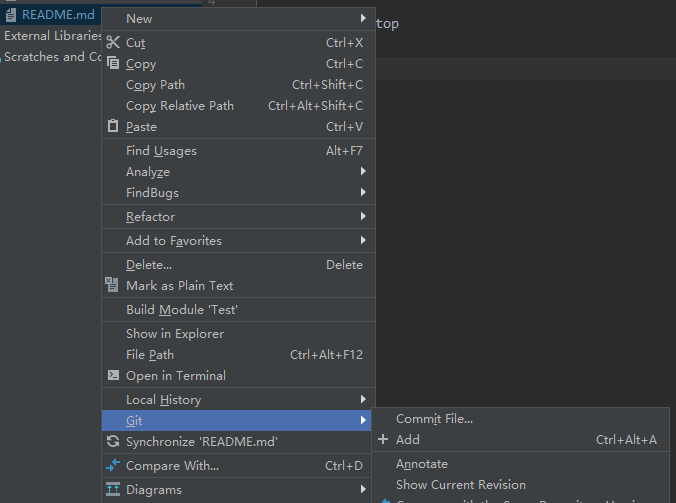Expand the Analyze submenu arrow
Image resolution: width=676 pixels, height=503 pixels.
tap(363, 171)
